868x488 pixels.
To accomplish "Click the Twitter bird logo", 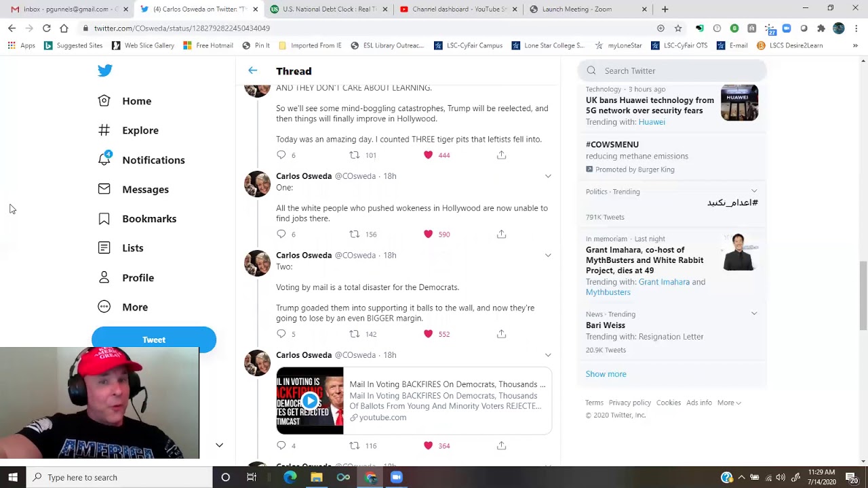I will click(x=104, y=70).
